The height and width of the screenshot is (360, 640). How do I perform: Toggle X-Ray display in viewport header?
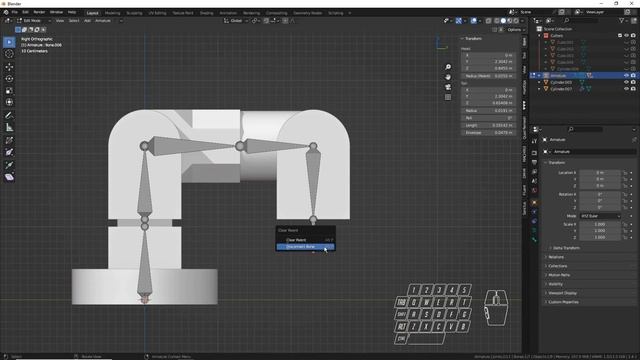coord(489,20)
